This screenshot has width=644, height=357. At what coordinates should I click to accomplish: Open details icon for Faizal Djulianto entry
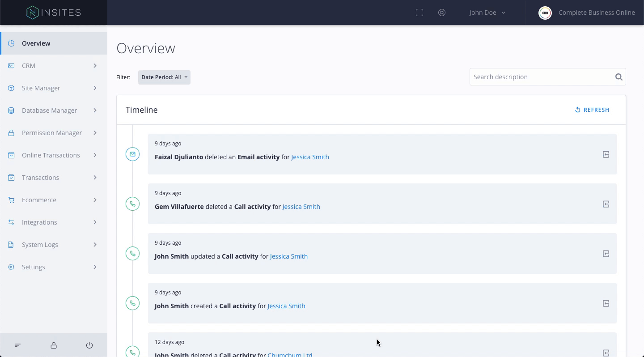(x=606, y=154)
